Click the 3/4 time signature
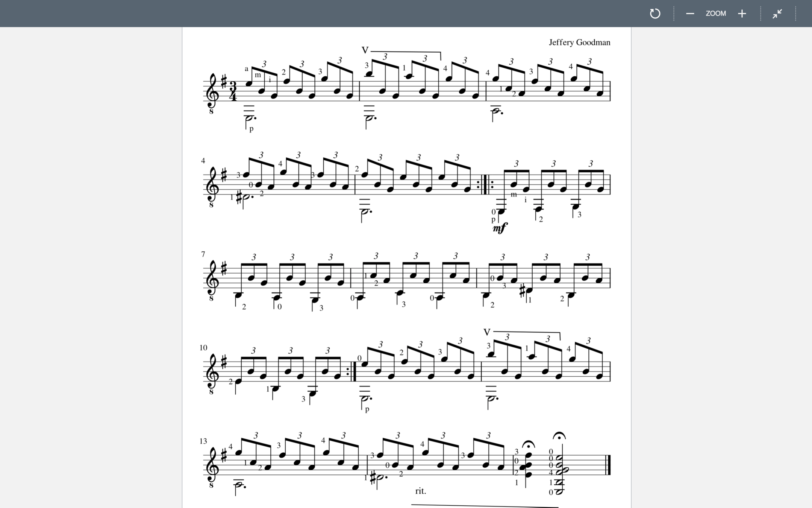Screen dimensions: 812x508 click(233, 91)
